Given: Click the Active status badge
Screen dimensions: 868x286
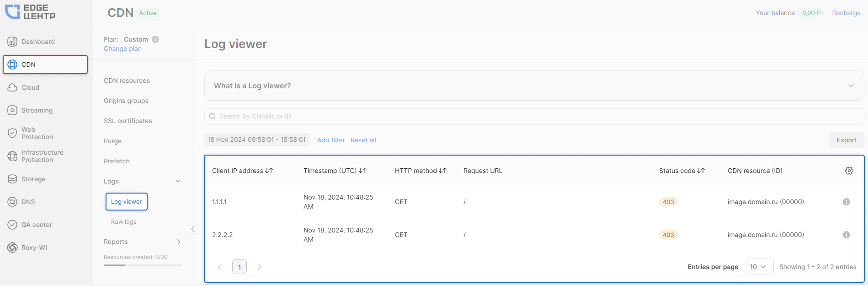Looking at the screenshot, I should click(x=148, y=13).
